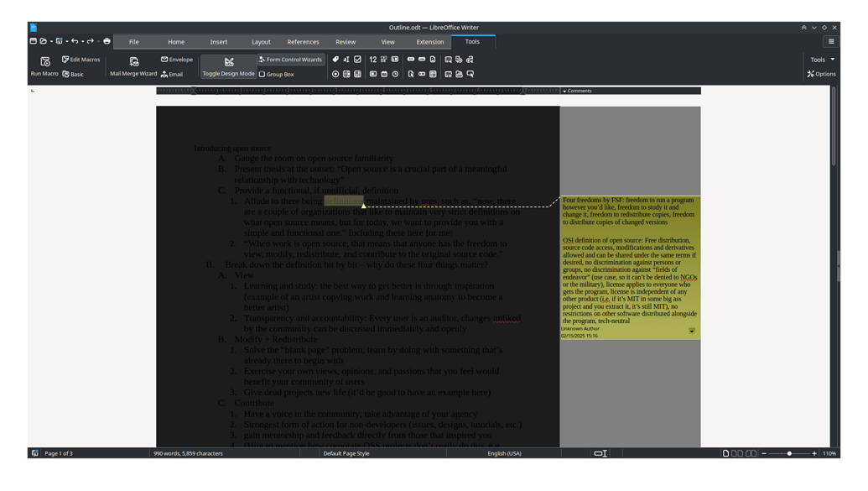The width and height of the screenshot is (868, 491).
Task: Switch to the Home tab
Action: (176, 42)
